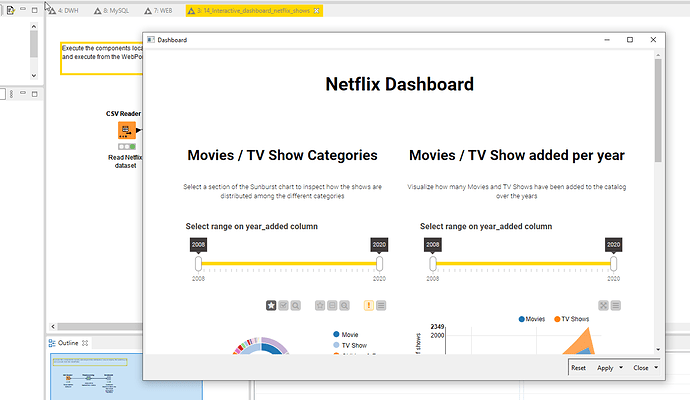Click the Close button in Dashboard footer
The height and width of the screenshot is (400, 690).
pos(641,368)
